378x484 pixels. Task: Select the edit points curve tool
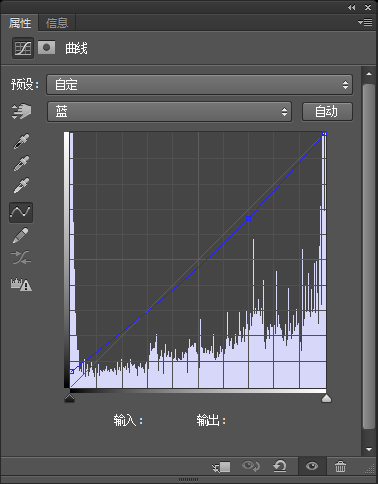(x=21, y=212)
